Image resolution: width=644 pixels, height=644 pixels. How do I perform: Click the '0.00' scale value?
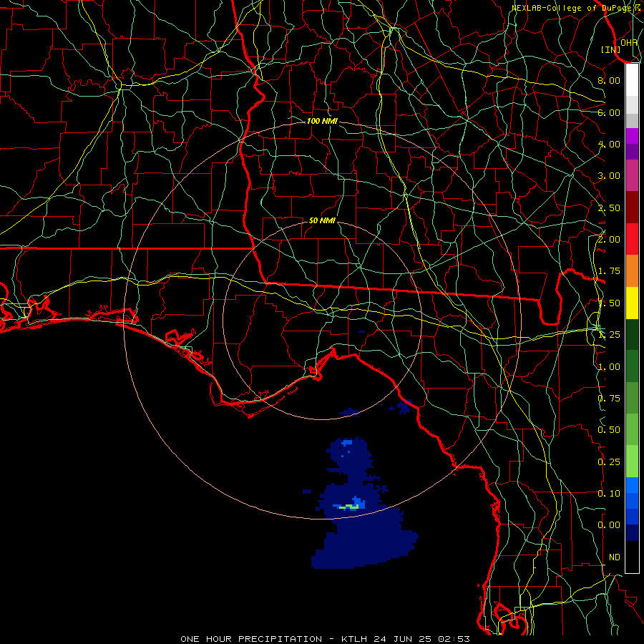pyautogui.click(x=609, y=525)
